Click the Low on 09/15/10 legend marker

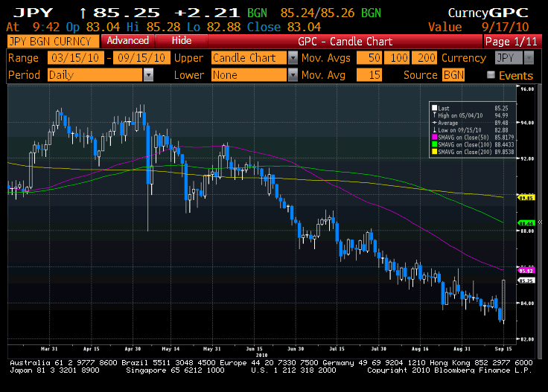pos(434,129)
